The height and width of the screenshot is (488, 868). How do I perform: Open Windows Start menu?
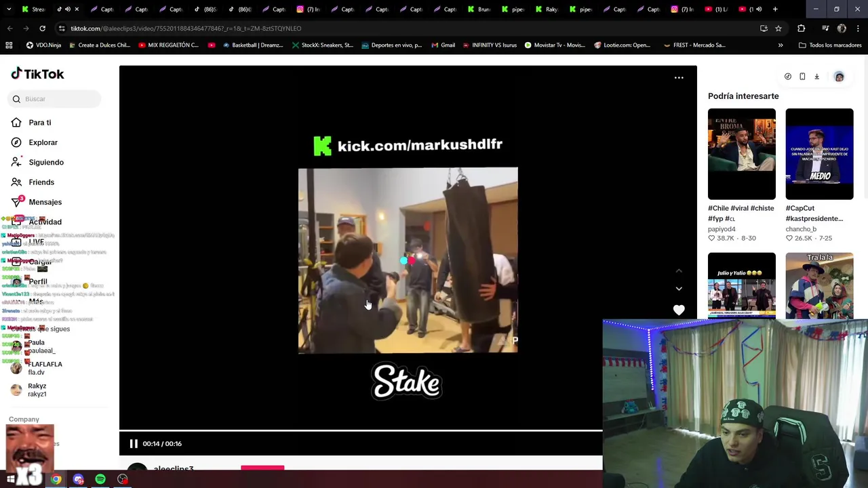(x=10, y=479)
